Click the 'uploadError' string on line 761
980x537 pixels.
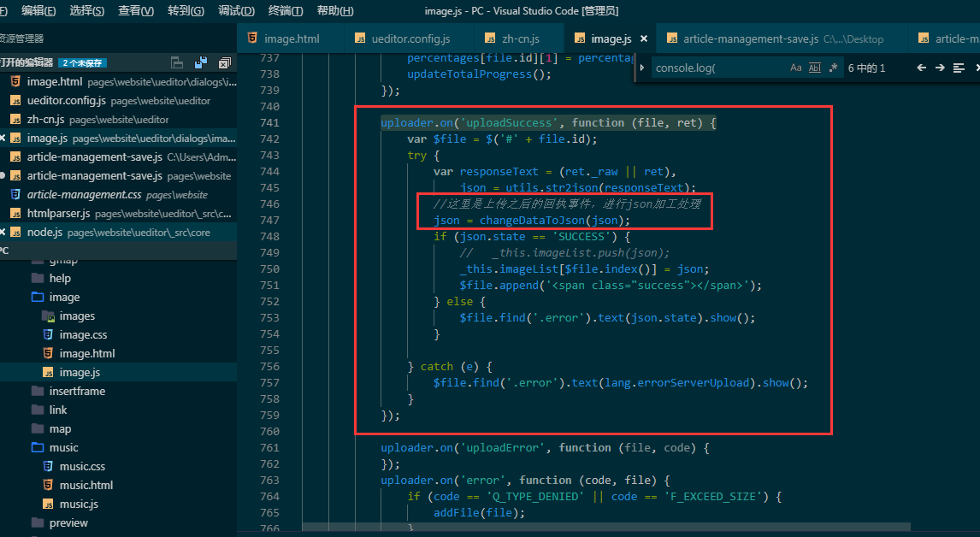502,447
